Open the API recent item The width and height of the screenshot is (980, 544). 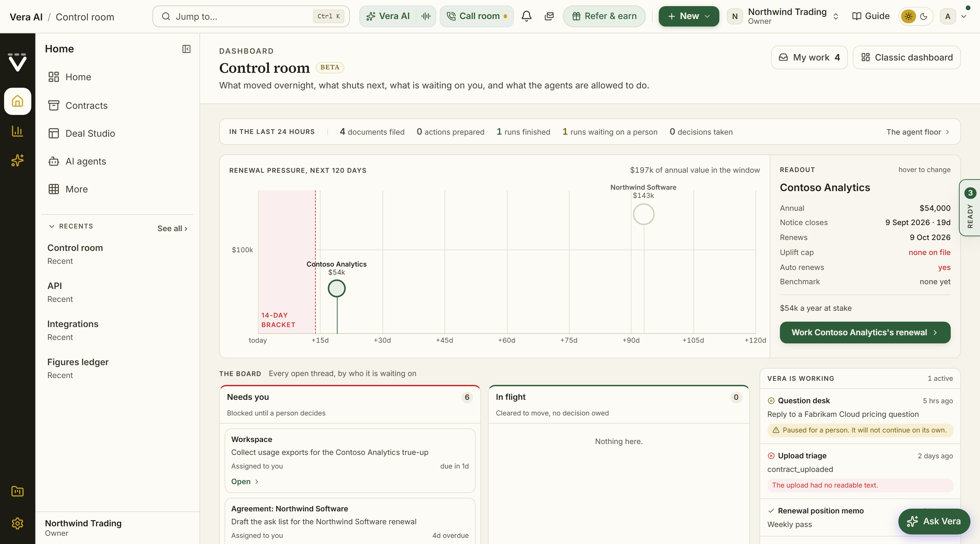click(117, 292)
